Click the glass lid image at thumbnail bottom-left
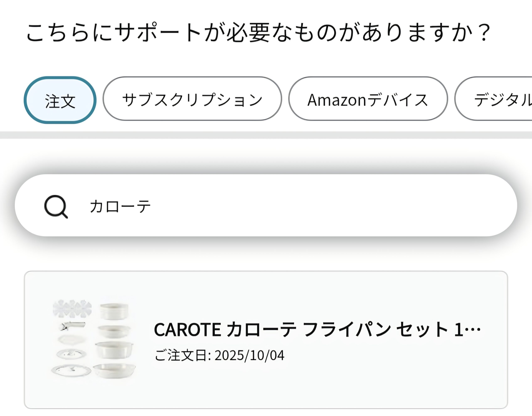The width and height of the screenshot is (532, 416). pyautogui.click(x=71, y=370)
